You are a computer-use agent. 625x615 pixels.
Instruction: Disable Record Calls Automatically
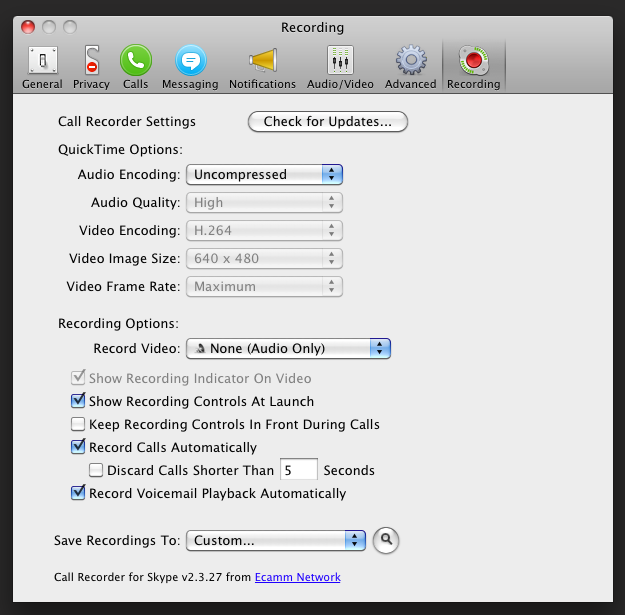coord(78,447)
